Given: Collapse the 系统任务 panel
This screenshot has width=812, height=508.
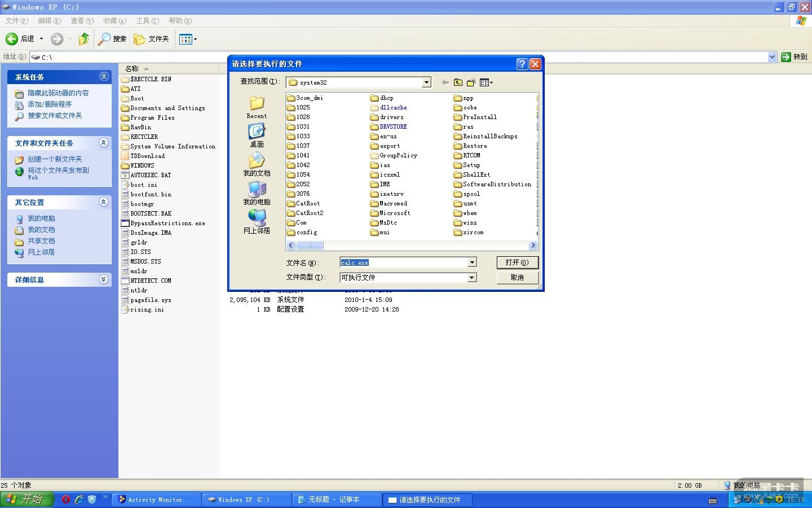Looking at the screenshot, I should [x=104, y=77].
